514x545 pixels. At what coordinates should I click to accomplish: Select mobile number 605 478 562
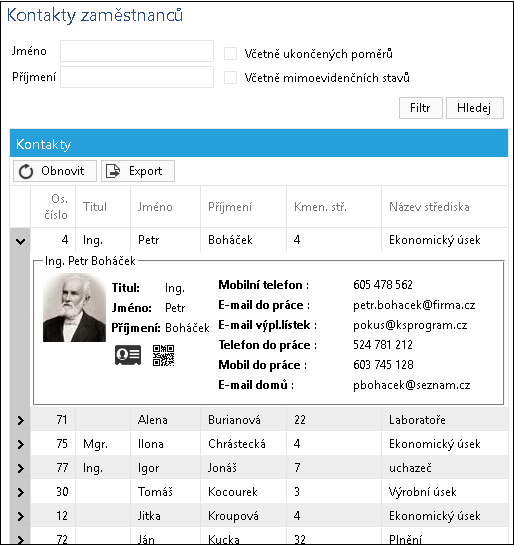tap(383, 285)
